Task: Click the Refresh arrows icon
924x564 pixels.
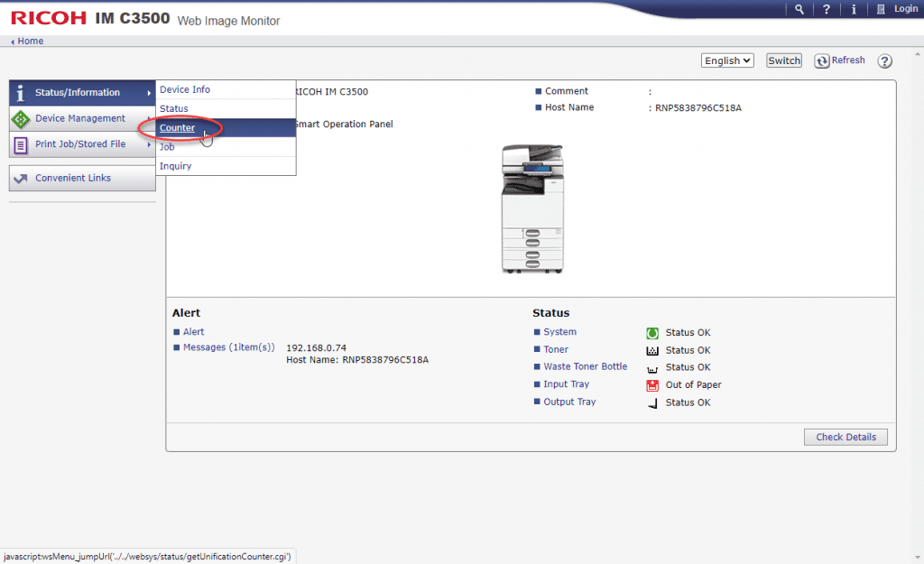Action: pos(821,61)
